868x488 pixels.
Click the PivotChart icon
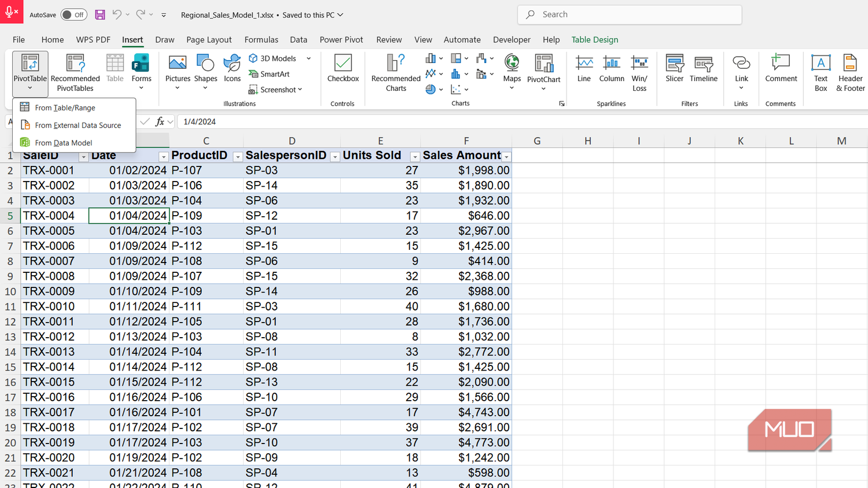544,64
